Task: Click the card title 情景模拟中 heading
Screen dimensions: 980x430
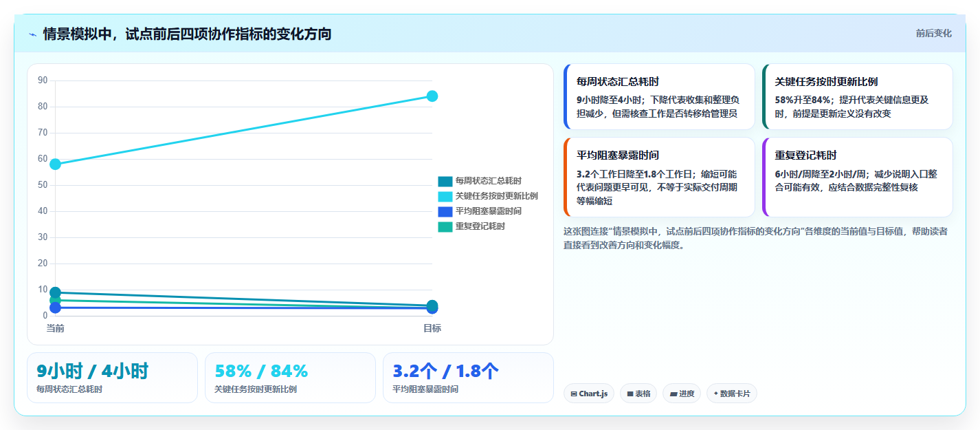Action: pos(187,34)
